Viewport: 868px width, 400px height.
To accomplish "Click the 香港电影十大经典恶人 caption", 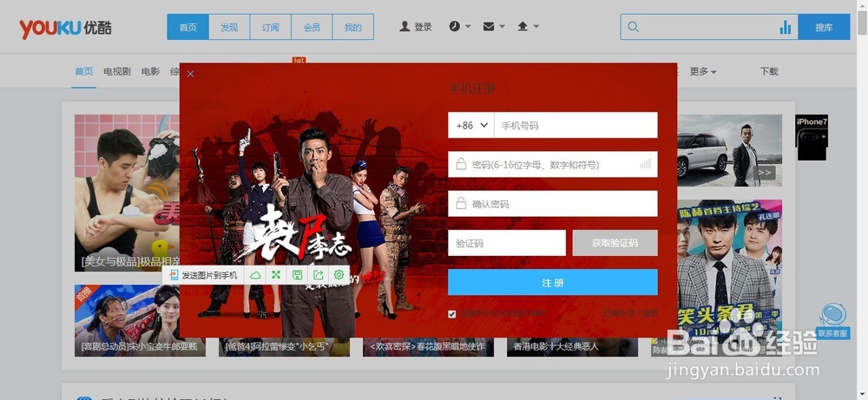I will coord(556,346).
